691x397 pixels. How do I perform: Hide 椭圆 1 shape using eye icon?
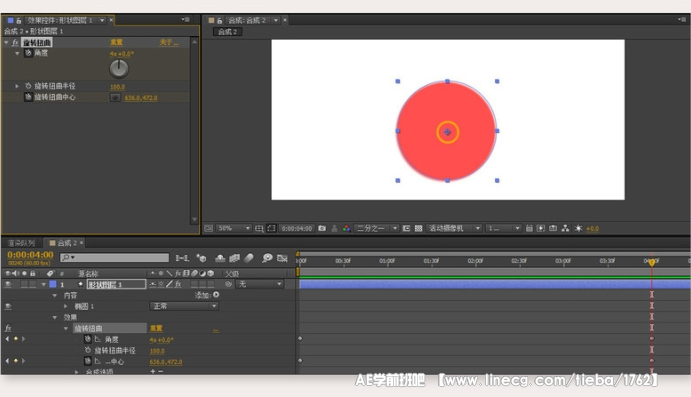pos(8,306)
